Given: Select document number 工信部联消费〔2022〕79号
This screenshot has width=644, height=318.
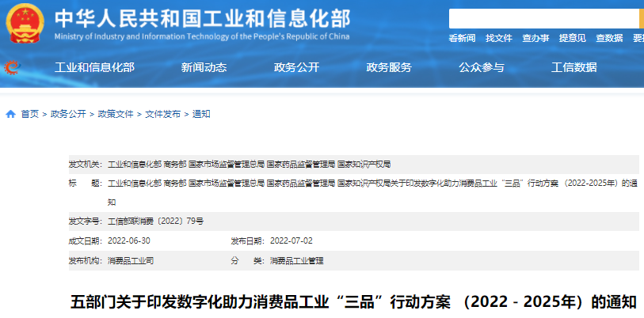Looking at the screenshot, I should coord(156,221).
